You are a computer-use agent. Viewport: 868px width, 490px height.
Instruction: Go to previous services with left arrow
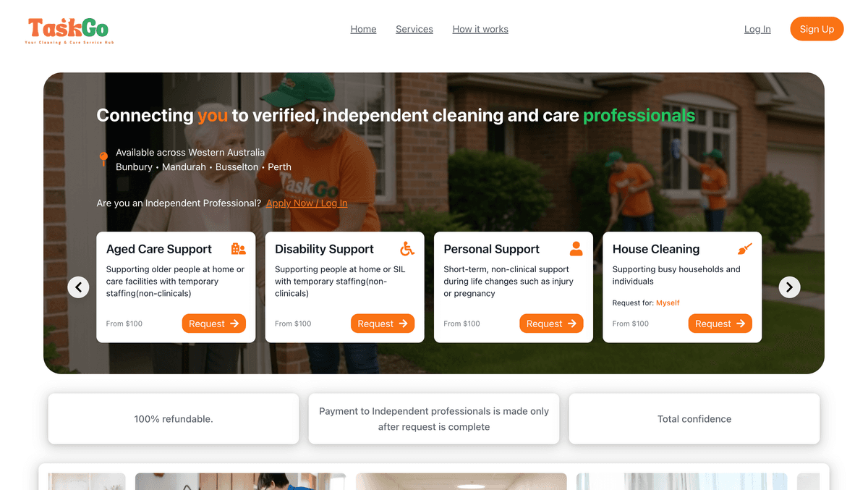78,287
